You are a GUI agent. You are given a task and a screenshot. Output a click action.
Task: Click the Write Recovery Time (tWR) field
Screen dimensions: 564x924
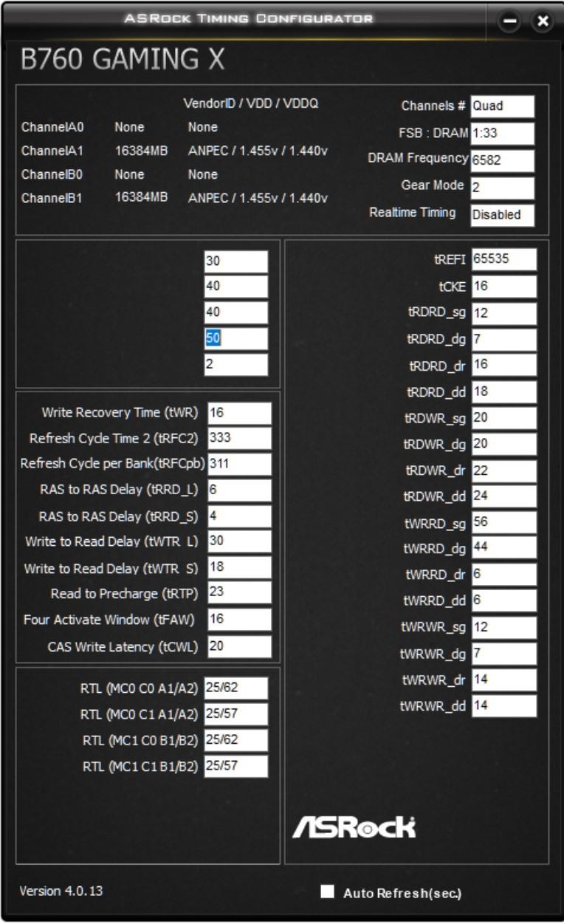coord(239,414)
